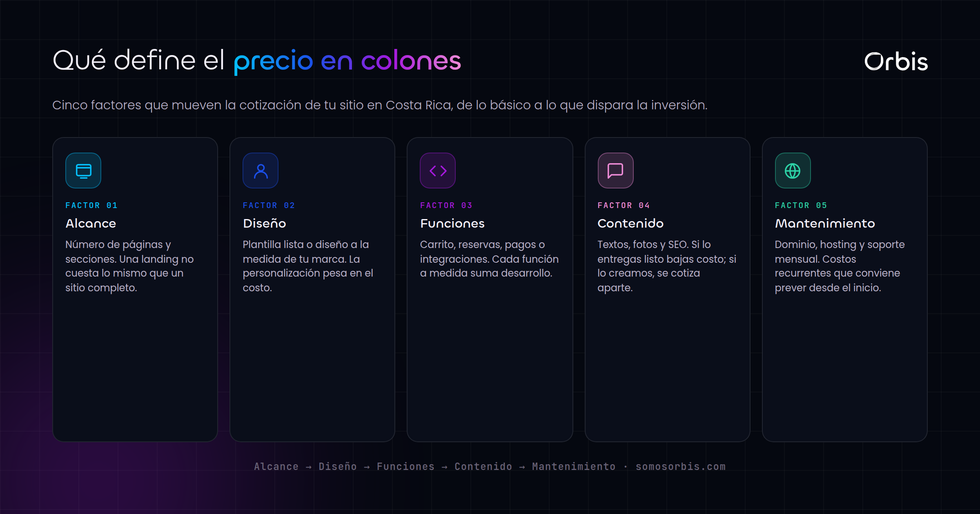Select the 'FACTOR 04' label
Screen dimensions: 980x514
[x=624, y=205]
